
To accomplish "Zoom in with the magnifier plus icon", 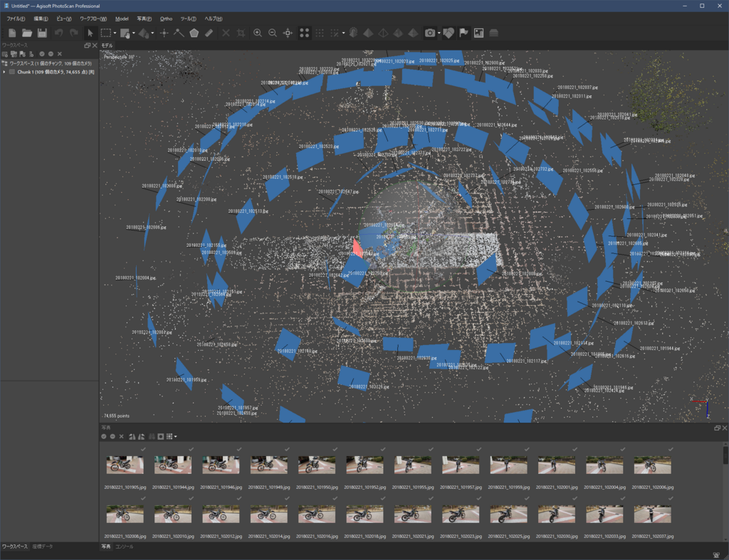I will point(258,33).
